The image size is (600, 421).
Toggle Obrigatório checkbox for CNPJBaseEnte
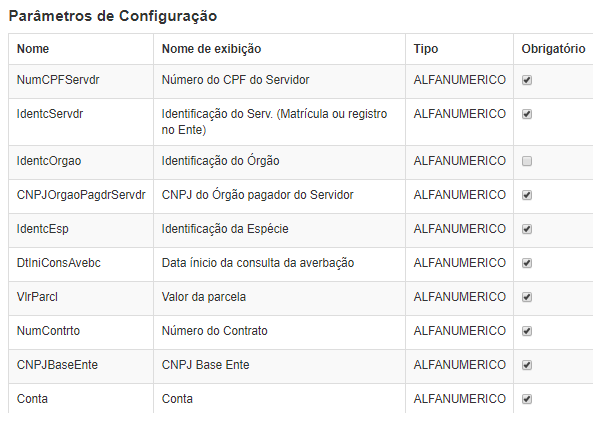(527, 365)
